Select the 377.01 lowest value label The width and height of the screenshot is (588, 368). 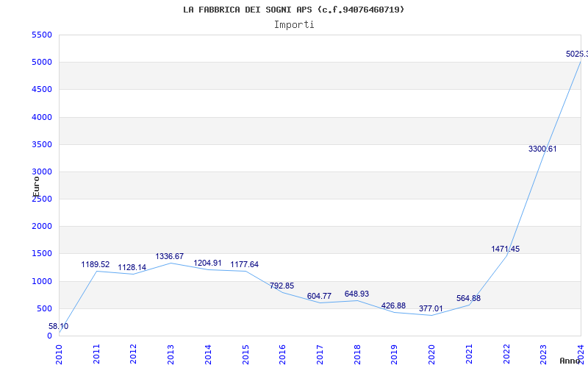pos(431,308)
